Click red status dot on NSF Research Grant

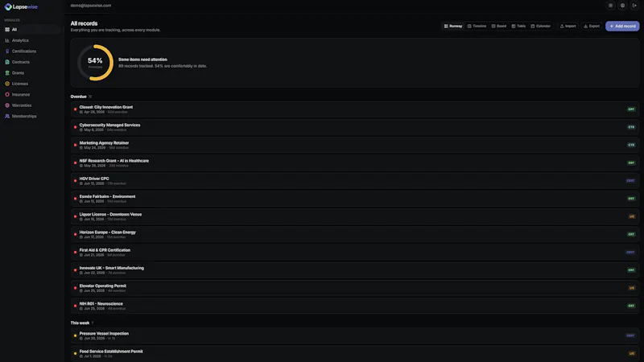tap(75, 163)
